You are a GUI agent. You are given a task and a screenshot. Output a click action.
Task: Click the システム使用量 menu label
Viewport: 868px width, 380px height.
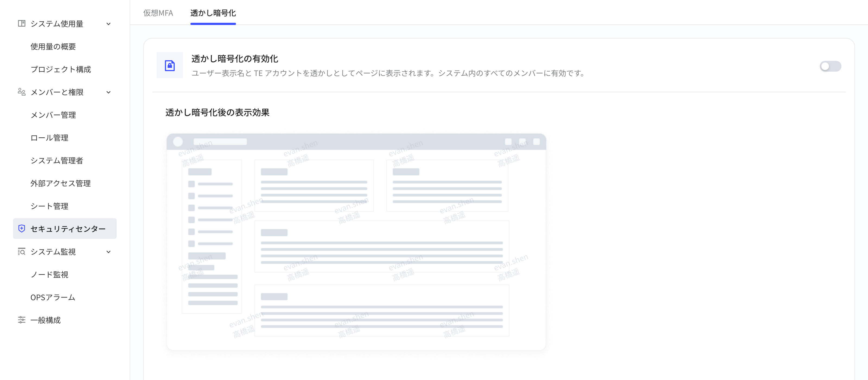(57, 24)
